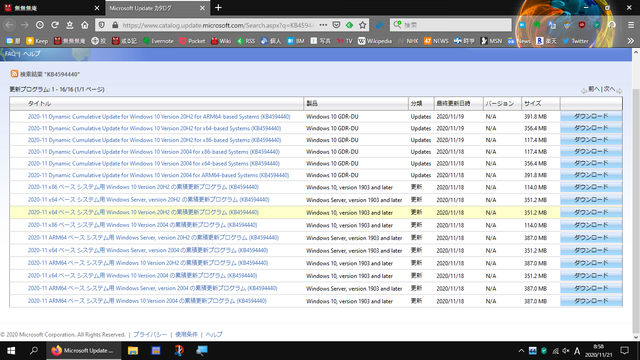Open the RSS bookmark
Image resolution: width=640 pixels, height=360 pixels.
[246, 41]
